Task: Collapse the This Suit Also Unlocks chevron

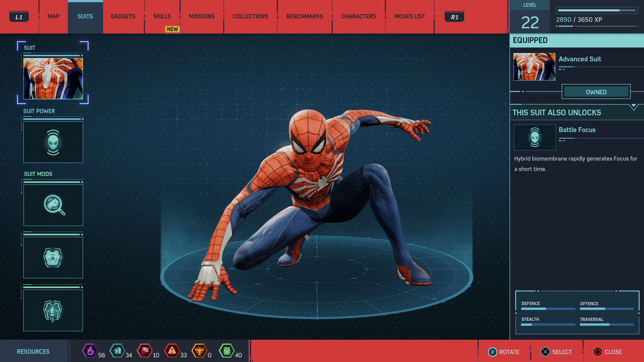Action: point(633,107)
